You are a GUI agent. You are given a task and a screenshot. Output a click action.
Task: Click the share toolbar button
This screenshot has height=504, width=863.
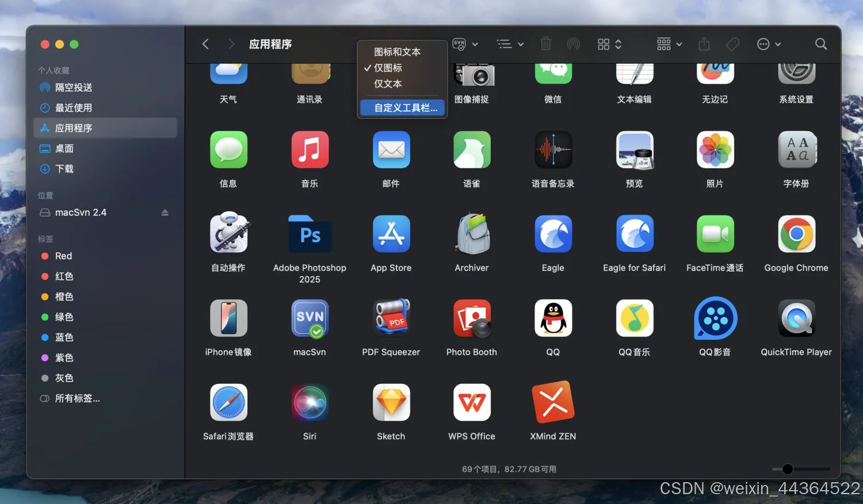704,44
